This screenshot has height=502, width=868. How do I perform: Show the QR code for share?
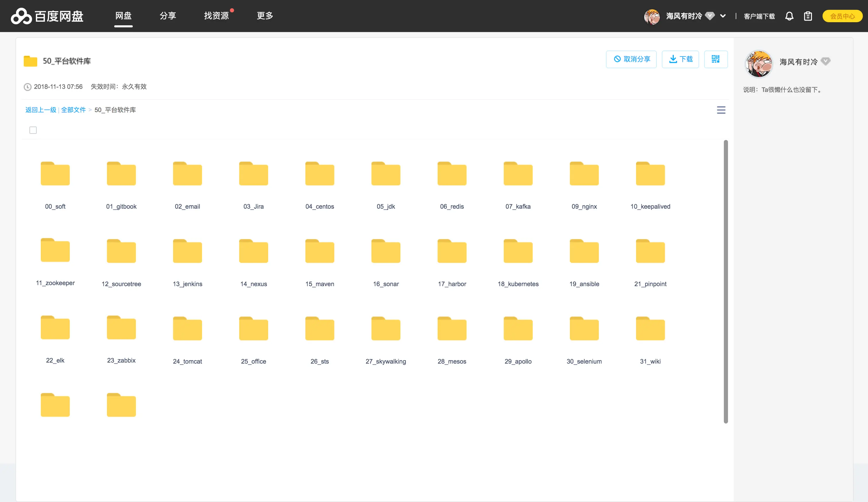click(x=715, y=59)
